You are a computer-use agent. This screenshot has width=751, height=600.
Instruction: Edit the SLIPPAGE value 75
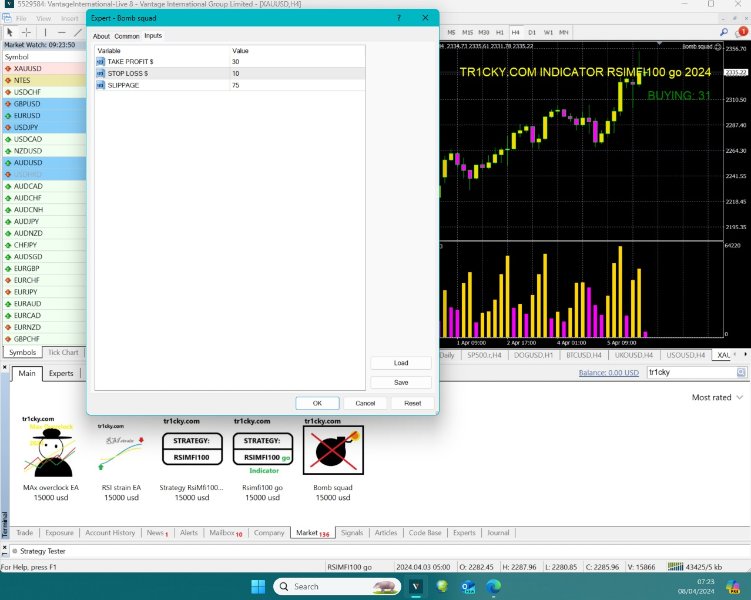point(297,85)
